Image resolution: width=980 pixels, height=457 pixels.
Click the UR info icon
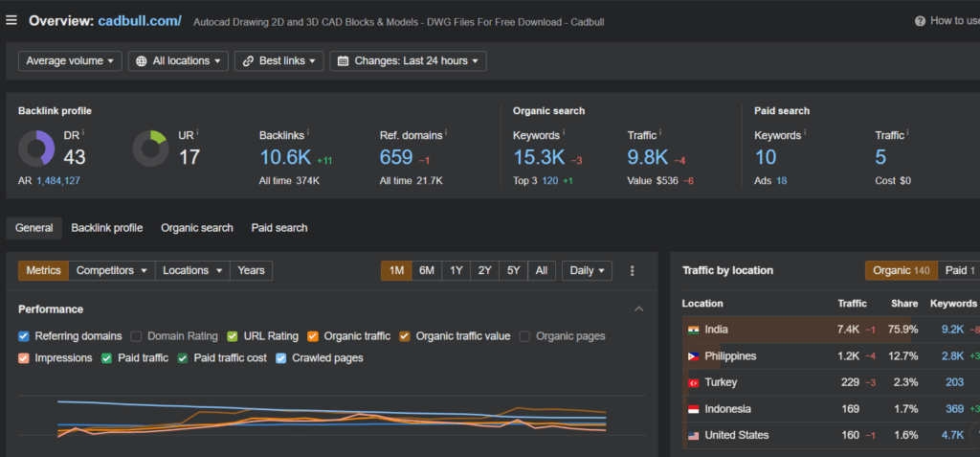click(197, 133)
